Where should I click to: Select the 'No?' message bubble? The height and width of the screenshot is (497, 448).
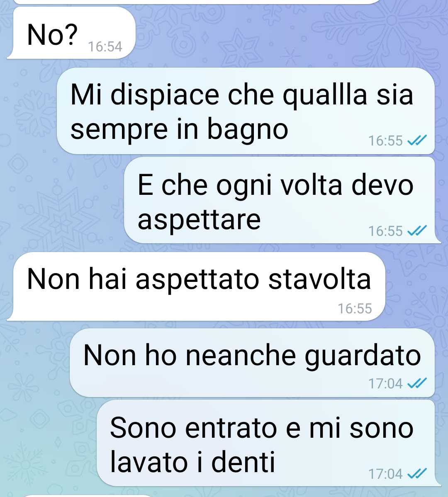(x=71, y=33)
